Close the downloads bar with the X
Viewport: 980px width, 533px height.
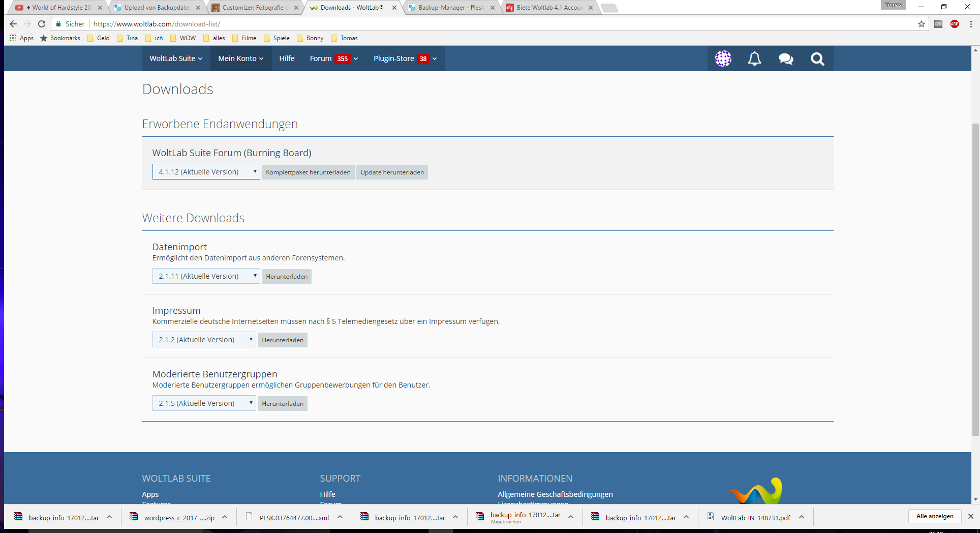tap(970, 516)
